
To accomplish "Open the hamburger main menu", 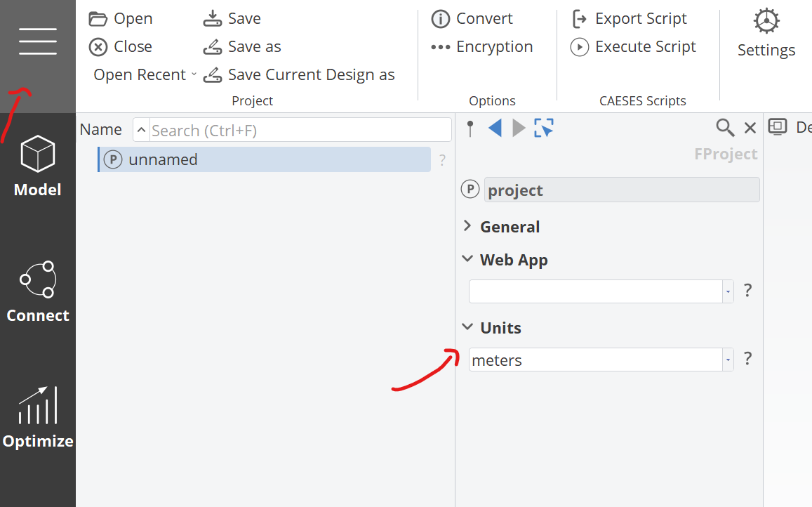I will [x=38, y=41].
